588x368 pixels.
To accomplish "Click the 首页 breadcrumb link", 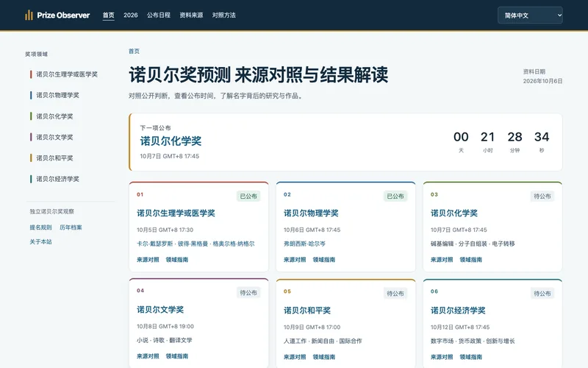I will pyautogui.click(x=134, y=51).
